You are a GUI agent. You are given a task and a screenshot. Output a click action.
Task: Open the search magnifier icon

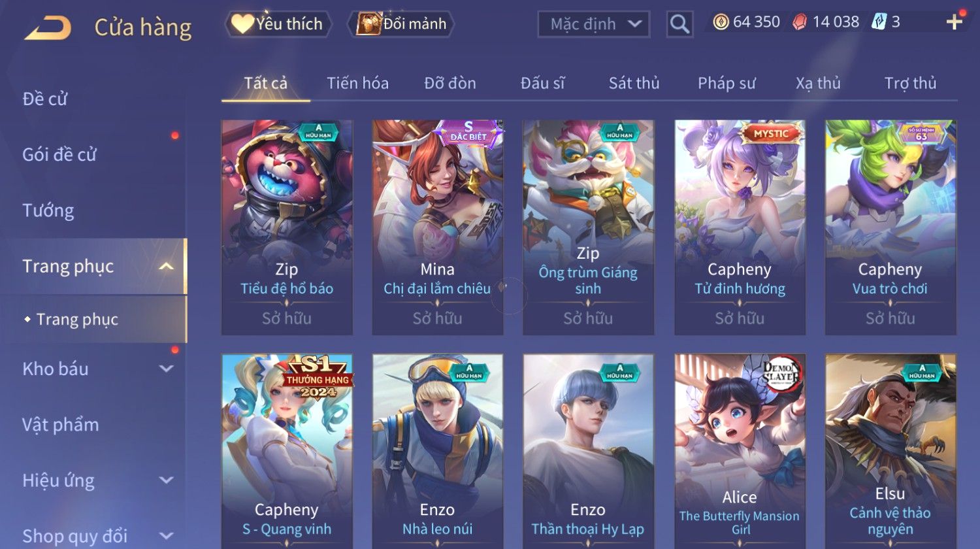(x=679, y=24)
